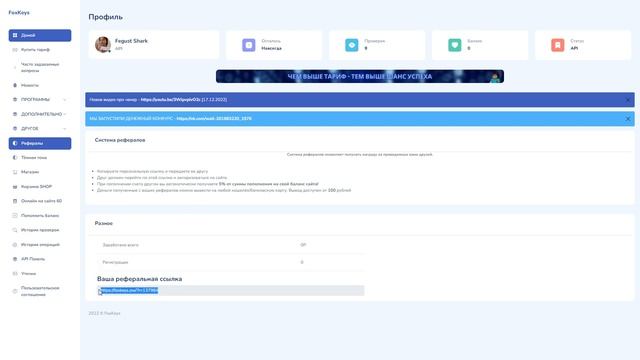Click the API Панель icon
The width and height of the screenshot is (640, 360).
click(x=15, y=259)
